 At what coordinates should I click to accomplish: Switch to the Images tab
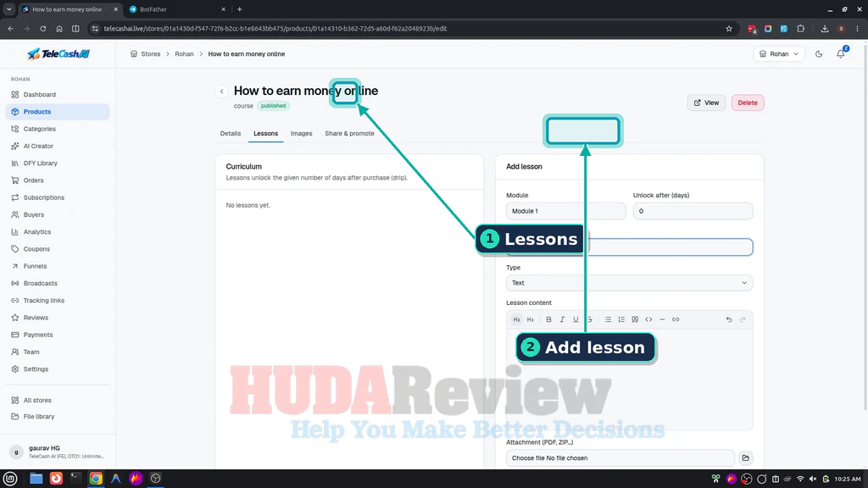pyautogui.click(x=301, y=133)
